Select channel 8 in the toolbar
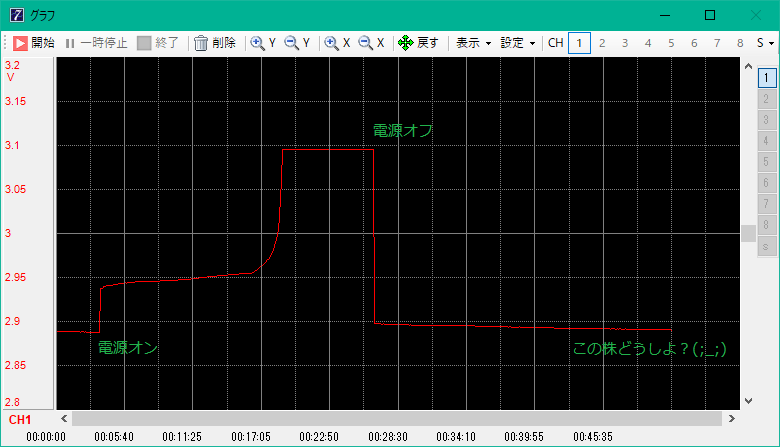This screenshot has width=780, height=447. click(740, 43)
